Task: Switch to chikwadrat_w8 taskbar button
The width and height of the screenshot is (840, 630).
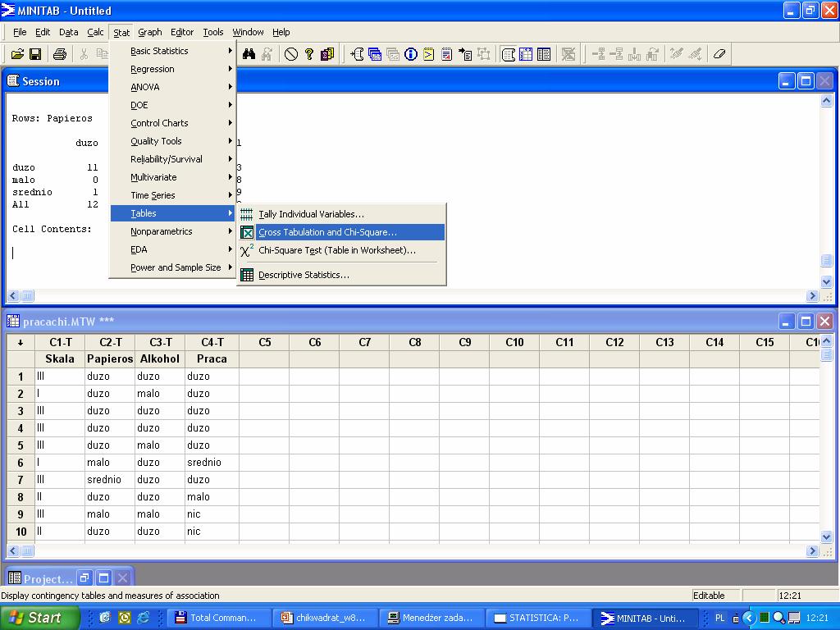Action: click(x=325, y=618)
